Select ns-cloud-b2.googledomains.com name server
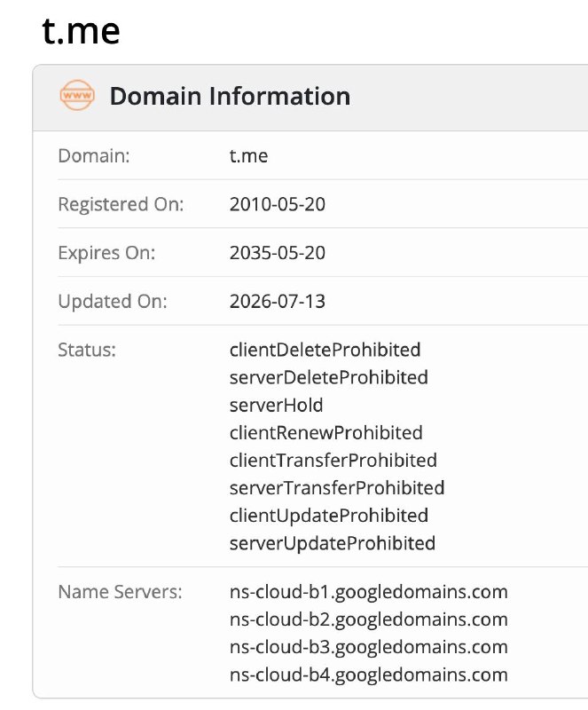The image size is (588, 710). 368,619
